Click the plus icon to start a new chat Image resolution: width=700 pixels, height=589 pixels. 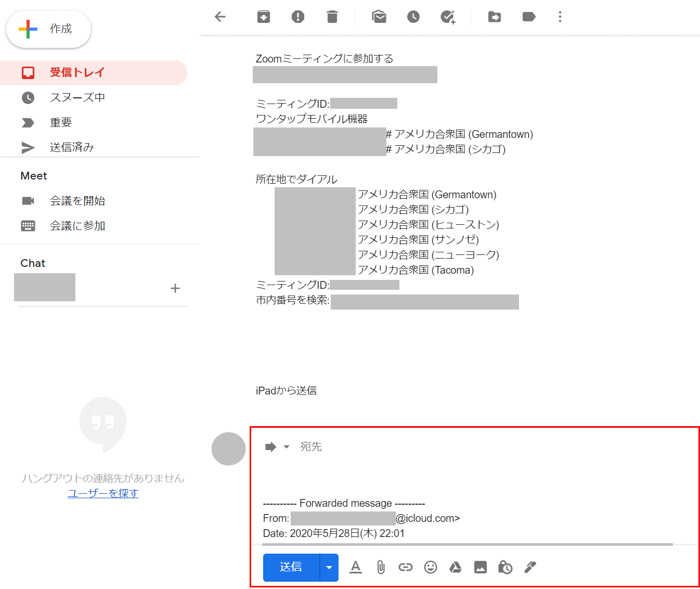pos(175,288)
